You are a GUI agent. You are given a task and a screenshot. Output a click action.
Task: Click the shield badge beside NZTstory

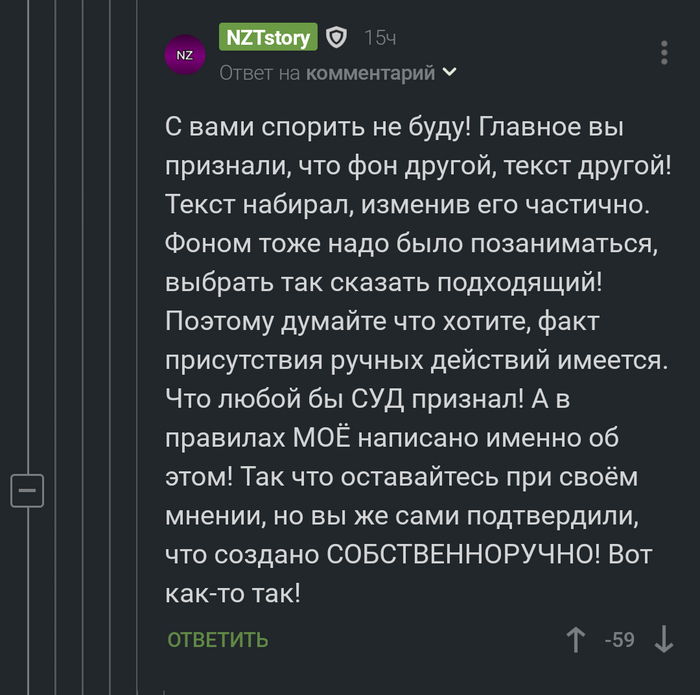coord(337,38)
